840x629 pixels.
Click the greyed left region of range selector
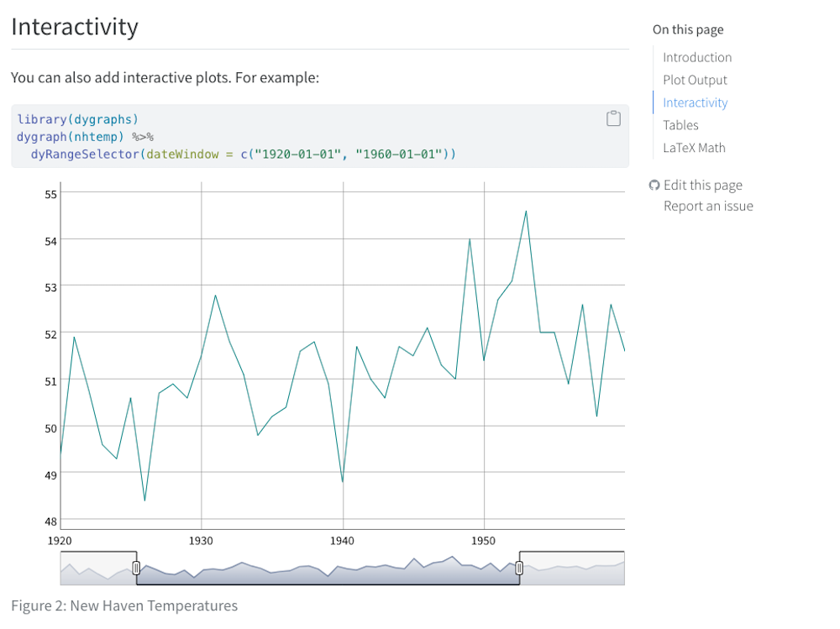point(97,569)
